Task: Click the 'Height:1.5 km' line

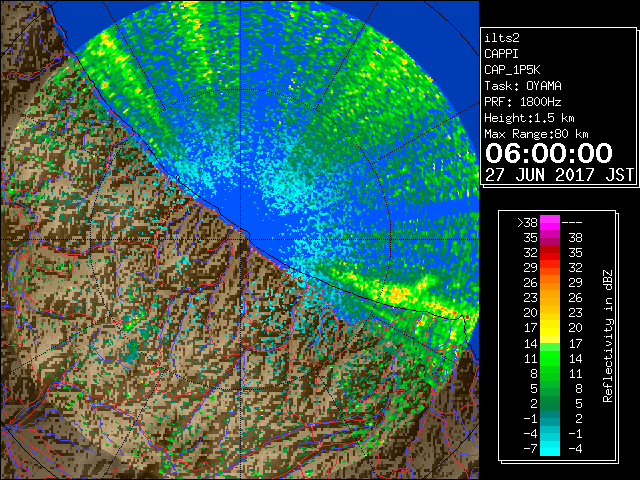Action: point(529,118)
